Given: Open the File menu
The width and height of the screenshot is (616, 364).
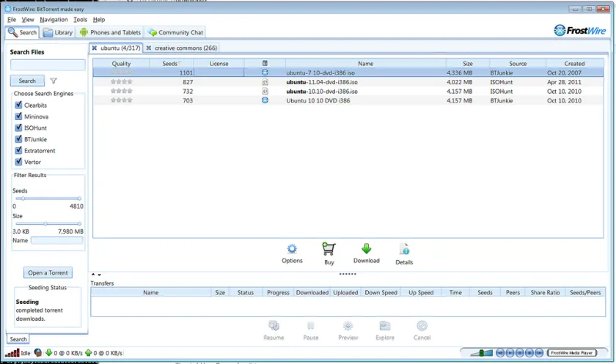Looking at the screenshot, I should pyautogui.click(x=12, y=19).
